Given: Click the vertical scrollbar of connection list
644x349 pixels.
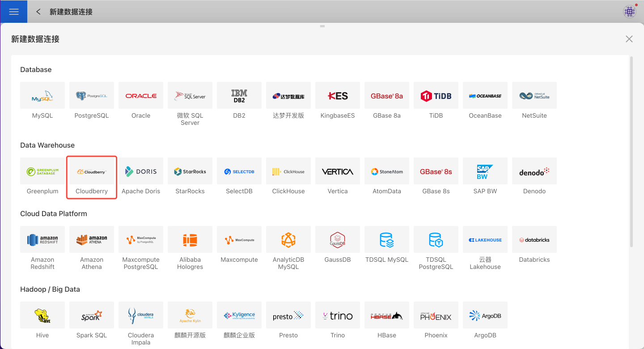Looking at the screenshot, I should pyautogui.click(x=631, y=152).
